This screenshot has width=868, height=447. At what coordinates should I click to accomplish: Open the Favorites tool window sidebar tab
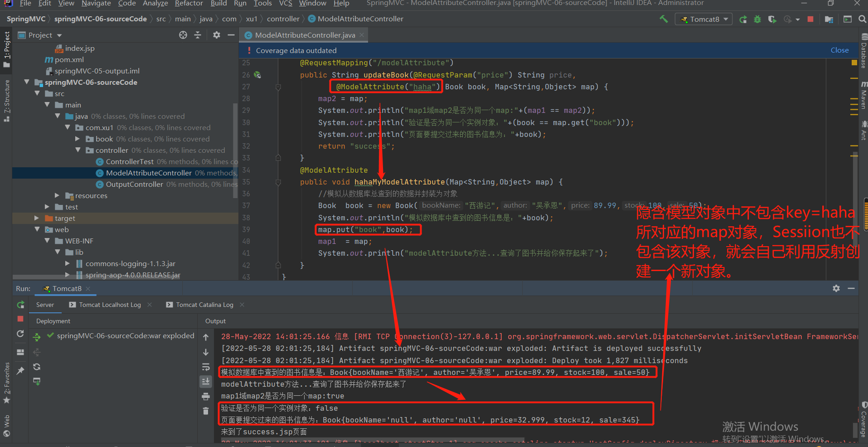pos(6,383)
